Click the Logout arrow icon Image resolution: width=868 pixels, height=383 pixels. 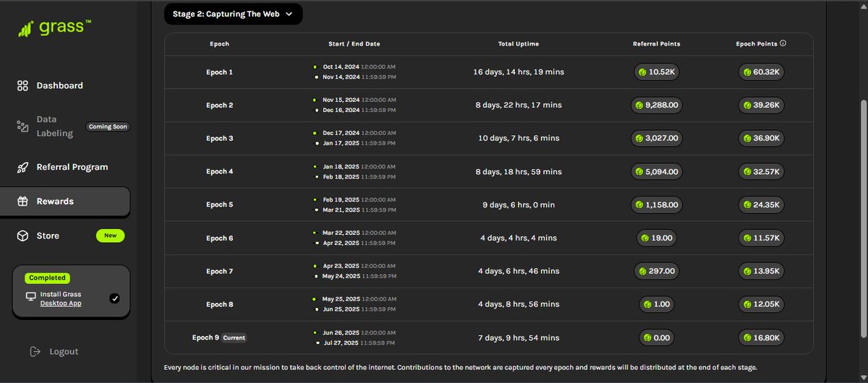pyautogui.click(x=35, y=351)
